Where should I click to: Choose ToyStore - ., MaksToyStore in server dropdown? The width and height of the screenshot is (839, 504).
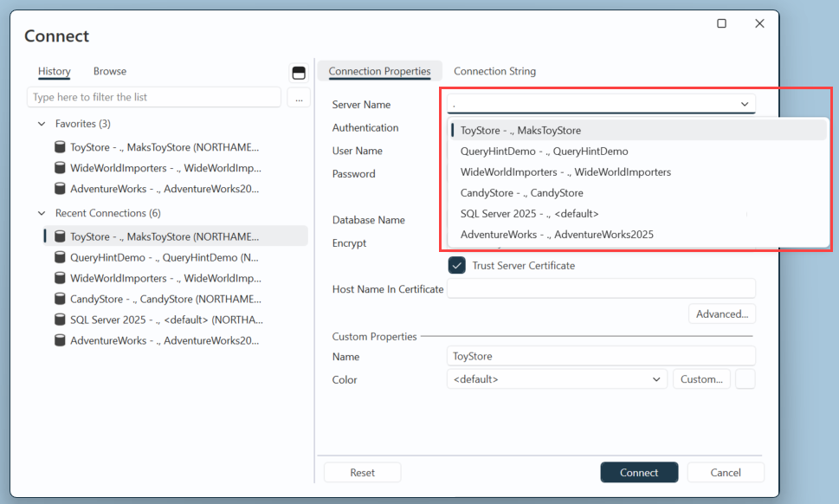click(638, 130)
